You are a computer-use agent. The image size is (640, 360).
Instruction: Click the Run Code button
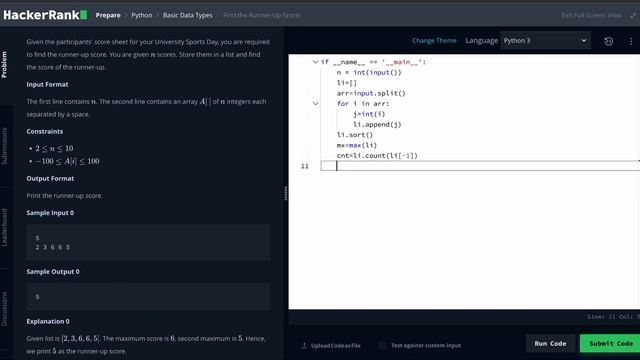coord(550,343)
